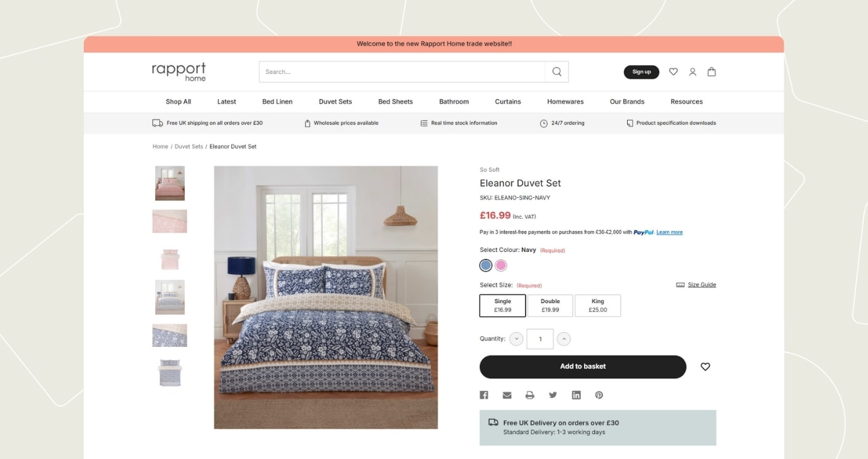
Task: Print this page using printer icon
Action: coord(530,395)
